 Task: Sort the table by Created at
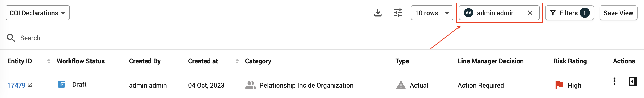click(237, 61)
